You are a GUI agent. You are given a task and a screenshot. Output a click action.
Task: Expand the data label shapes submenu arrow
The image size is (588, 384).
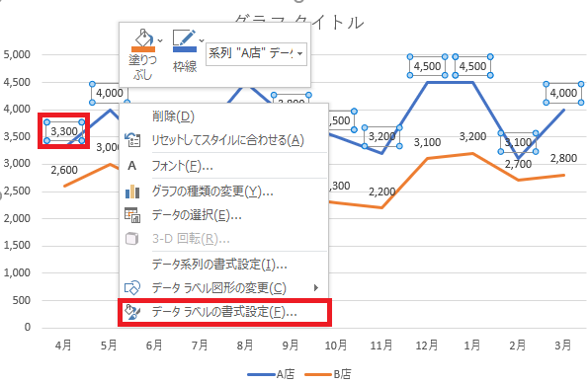(316, 287)
